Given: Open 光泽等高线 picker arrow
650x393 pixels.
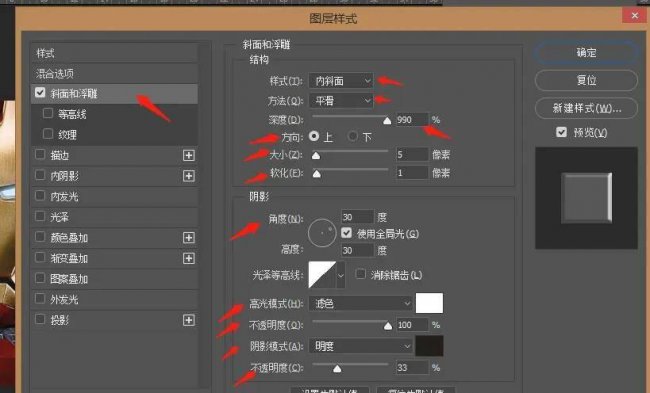Looking at the screenshot, I should pos(341,274).
